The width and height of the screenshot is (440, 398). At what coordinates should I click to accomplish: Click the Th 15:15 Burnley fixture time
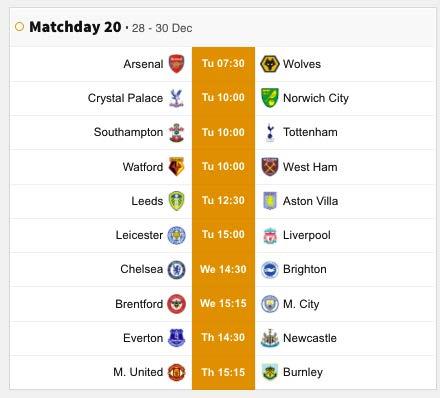pos(223,372)
